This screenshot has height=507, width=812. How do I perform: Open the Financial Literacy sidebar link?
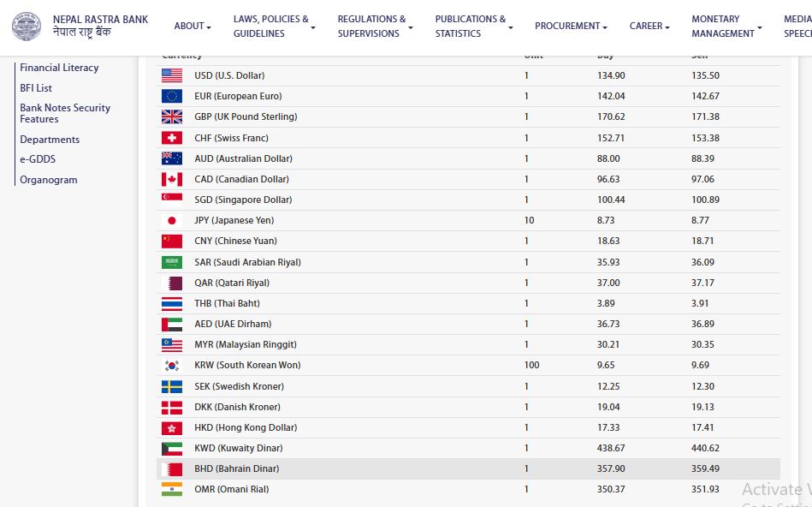59,68
